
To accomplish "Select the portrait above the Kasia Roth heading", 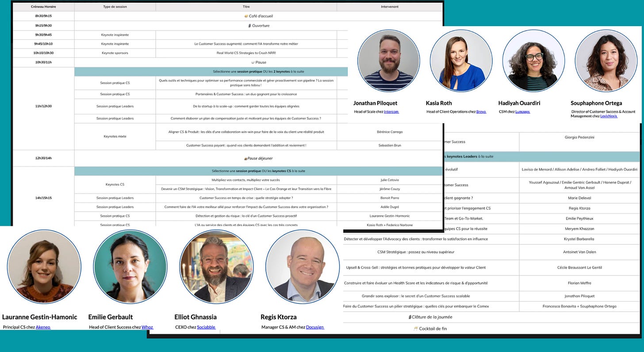I will pyautogui.click(x=461, y=61).
